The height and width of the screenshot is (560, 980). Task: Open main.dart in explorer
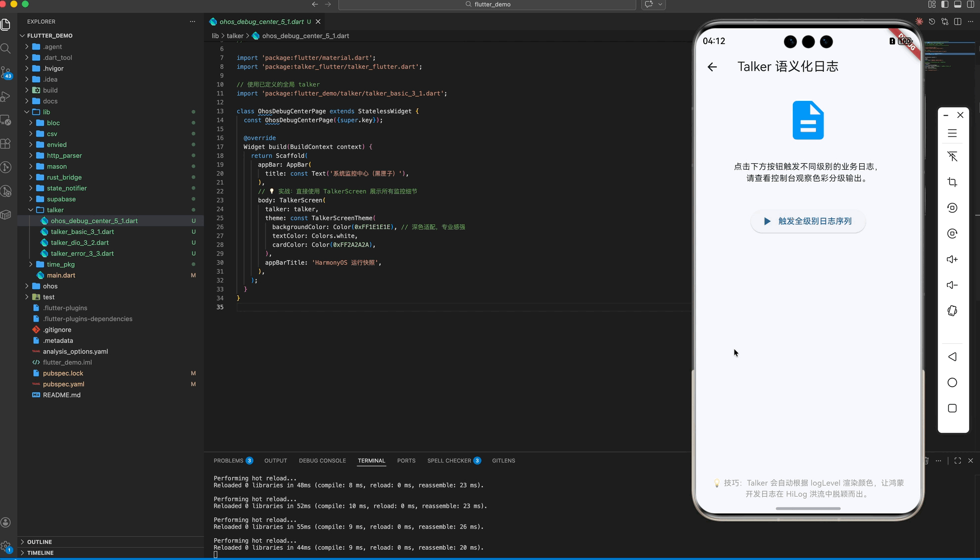61,275
